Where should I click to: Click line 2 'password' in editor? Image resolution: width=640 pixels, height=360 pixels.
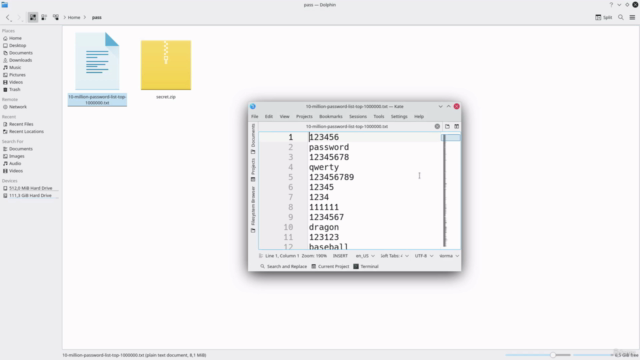pos(329,147)
